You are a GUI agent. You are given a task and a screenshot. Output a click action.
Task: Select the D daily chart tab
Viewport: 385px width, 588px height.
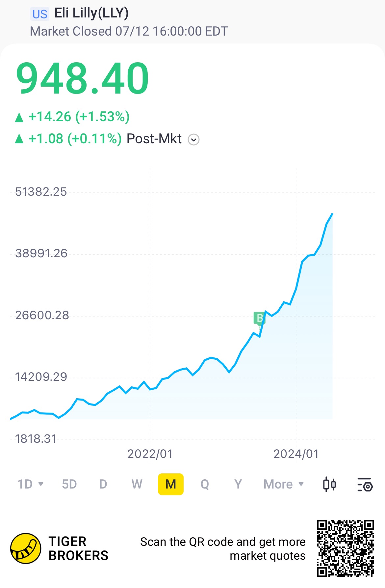(103, 484)
